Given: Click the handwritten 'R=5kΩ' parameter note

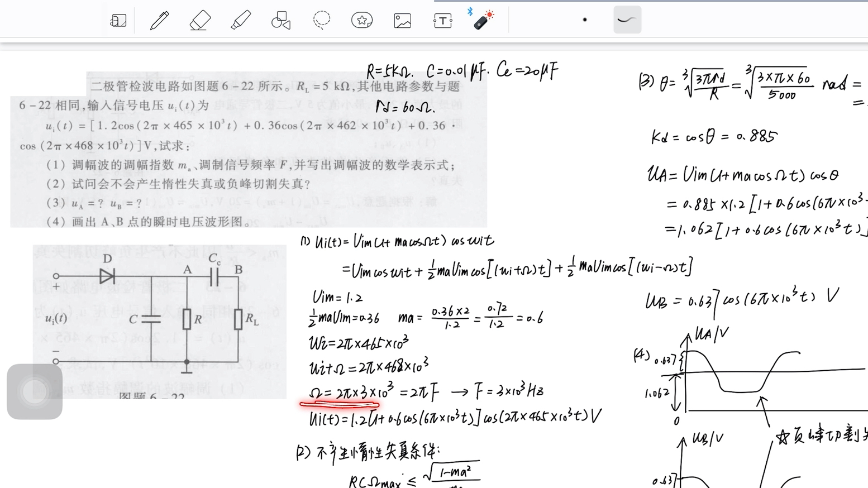Looking at the screenshot, I should point(389,71).
